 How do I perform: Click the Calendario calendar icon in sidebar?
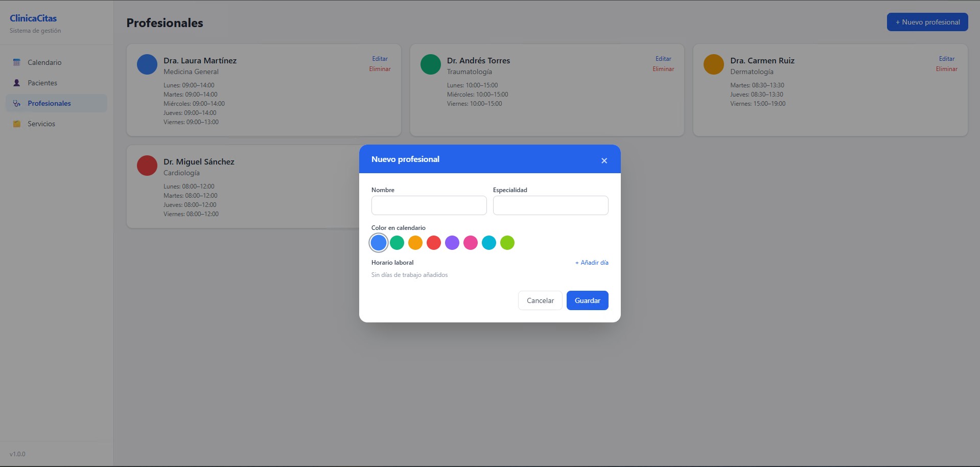click(x=17, y=62)
